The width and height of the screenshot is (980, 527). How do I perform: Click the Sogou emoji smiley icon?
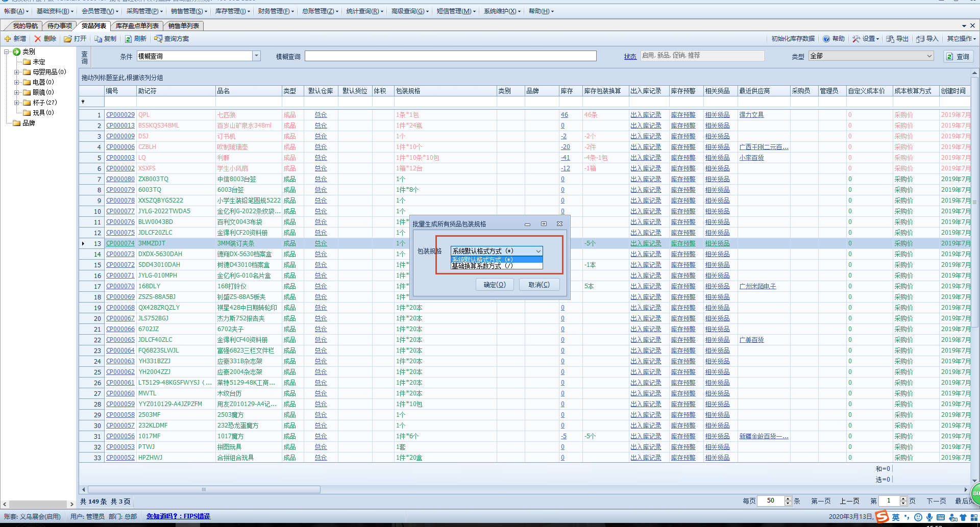click(x=918, y=517)
